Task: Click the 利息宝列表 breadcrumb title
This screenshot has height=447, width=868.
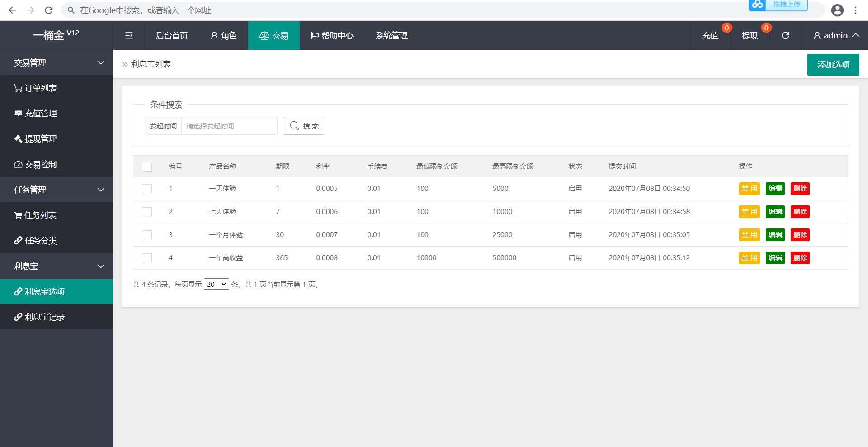Action: (151, 64)
